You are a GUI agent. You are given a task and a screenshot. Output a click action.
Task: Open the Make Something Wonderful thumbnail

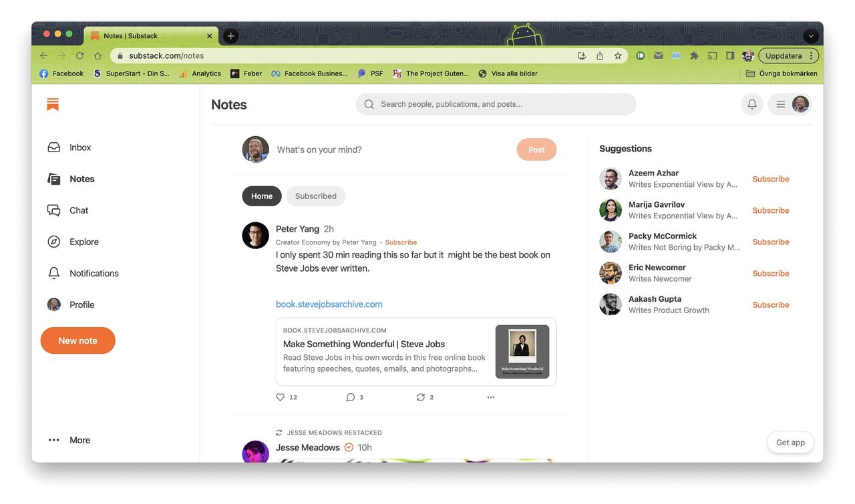click(x=522, y=352)
